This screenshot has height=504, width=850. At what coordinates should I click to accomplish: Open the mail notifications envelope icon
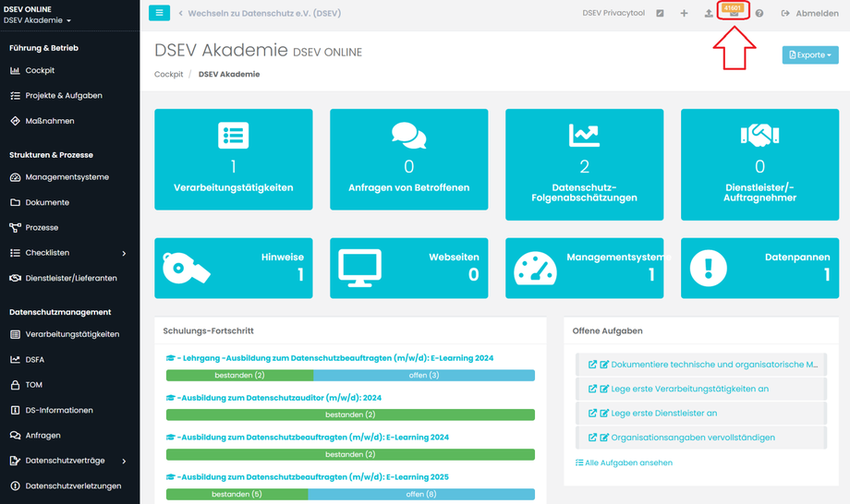pyautogui.click(x=734, y=14)
